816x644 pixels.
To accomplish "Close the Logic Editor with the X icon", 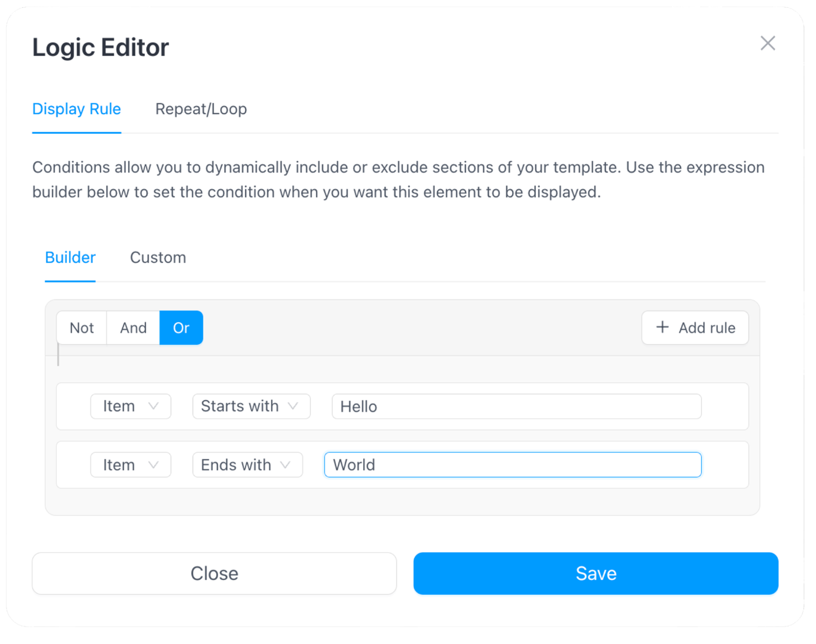I will (x=768, y=43).
